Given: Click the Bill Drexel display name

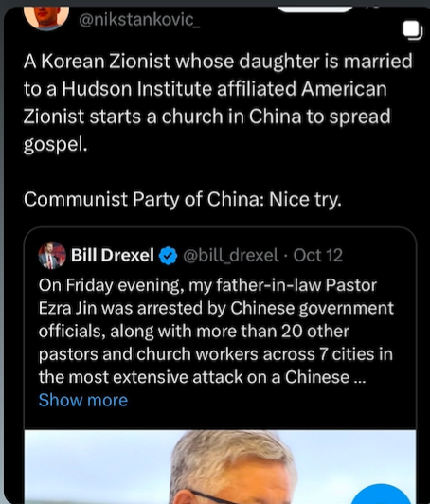Looking at the screenshot, I should 113,255.
